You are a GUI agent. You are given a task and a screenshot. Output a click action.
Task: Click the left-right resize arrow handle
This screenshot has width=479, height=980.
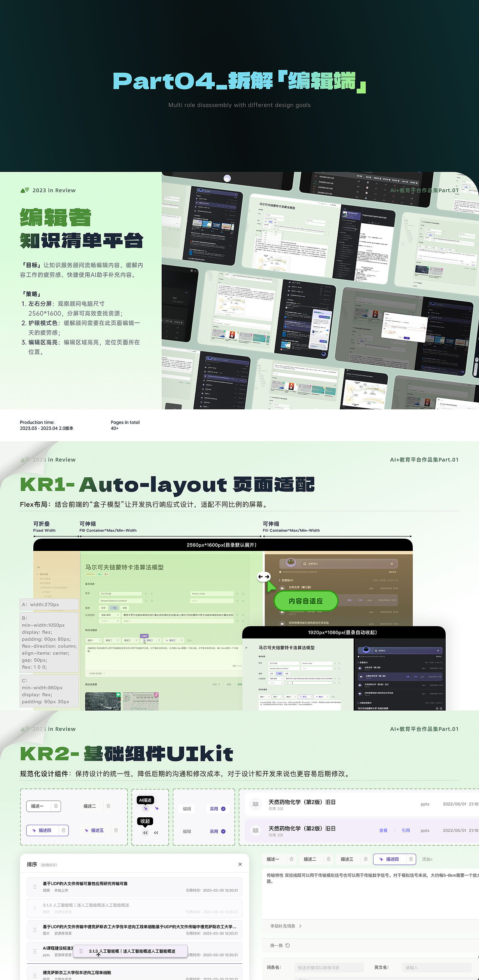click(264, 577)
